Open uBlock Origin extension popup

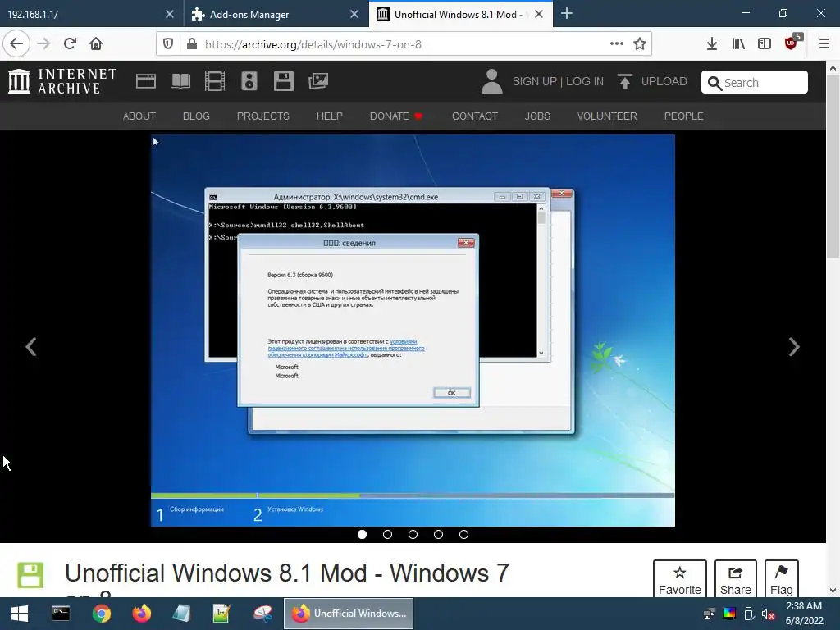[x=792, y=43]
